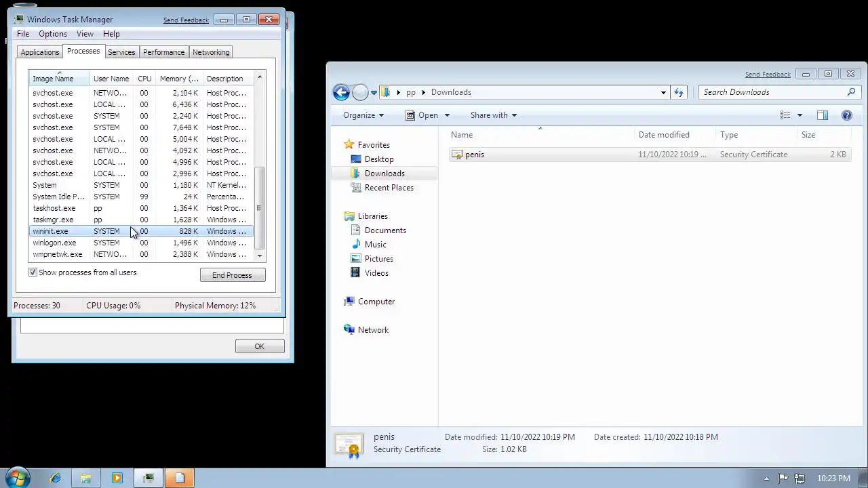This screenshot has height=488, width=868.
Task: Open address bar history dropdown
Action: [663, 92]
